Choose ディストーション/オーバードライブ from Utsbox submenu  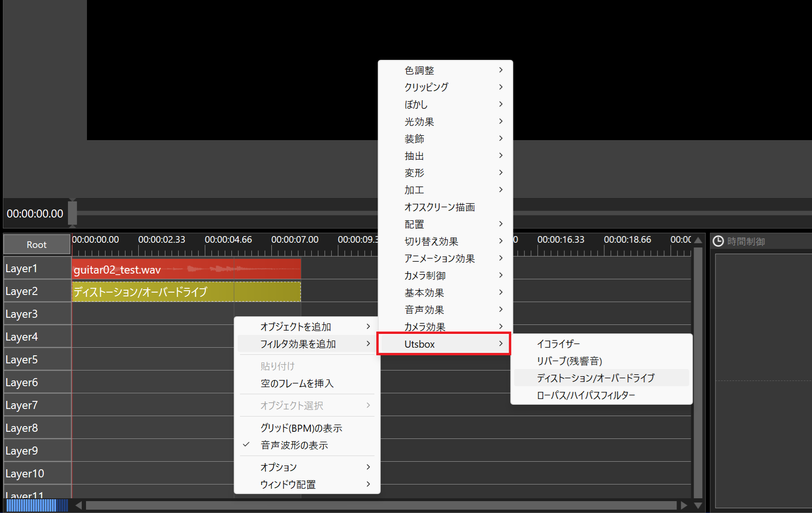pyautogui.click(x=596, y=378)
